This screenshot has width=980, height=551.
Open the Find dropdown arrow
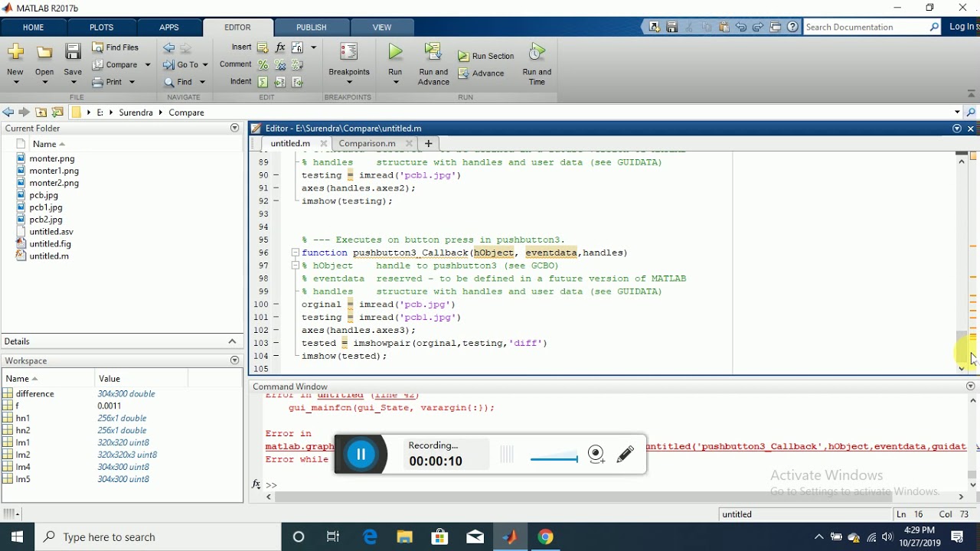pyautogui.click(x=202, y=82)
